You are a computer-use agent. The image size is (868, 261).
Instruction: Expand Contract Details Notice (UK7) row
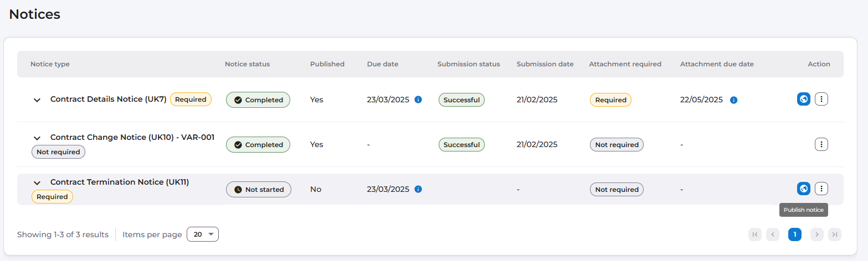(x=37, y=100)
